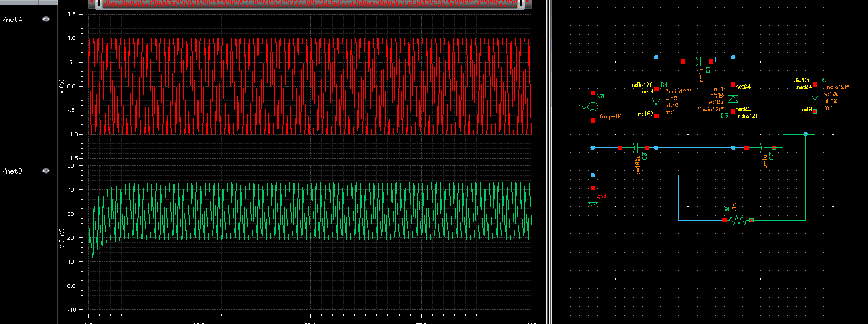This screenshot has height=324, width=868.
Task: Select resistor R0 symbol
Action: pos(738,221)
